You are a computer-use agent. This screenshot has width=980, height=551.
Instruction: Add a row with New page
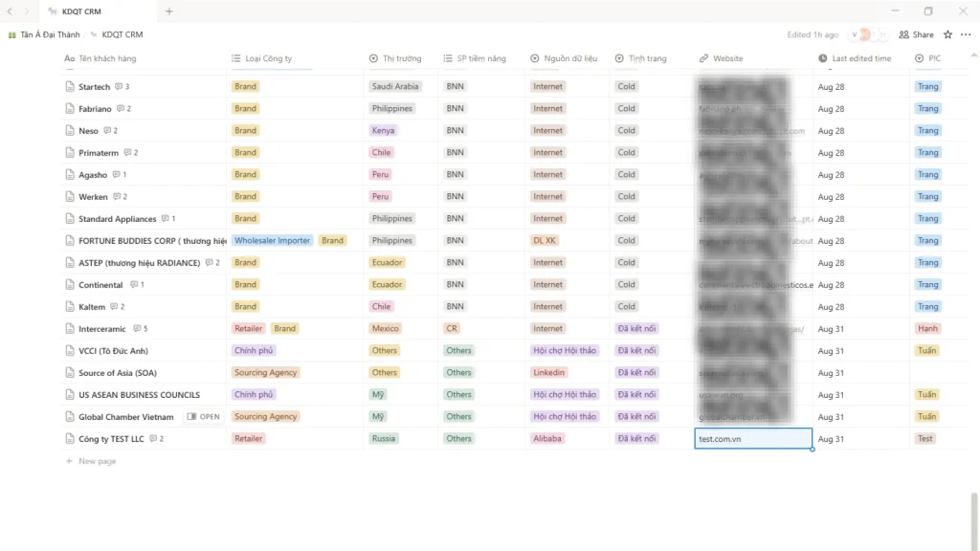tap(91, 461)
